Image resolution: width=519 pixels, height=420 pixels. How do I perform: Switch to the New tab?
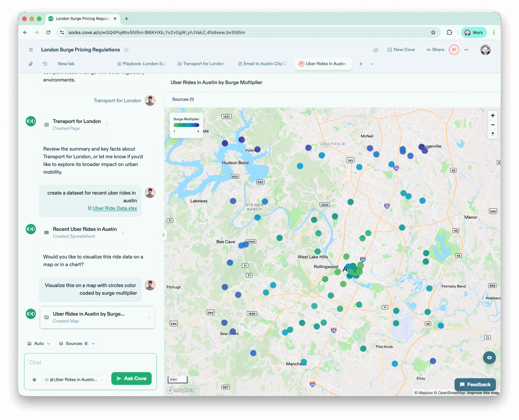(x=66, y=64)
